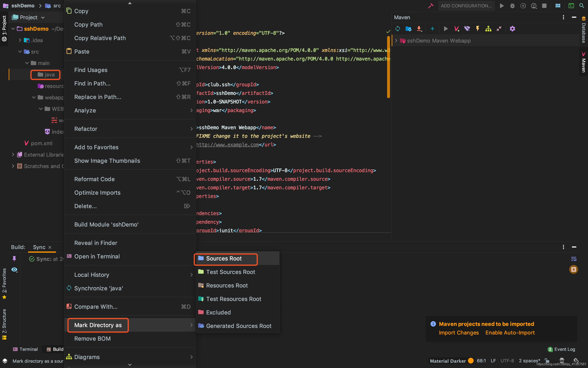This screenshot has height=368, width=588.
Task: Click tool windows quick-access icon bottom-left
Action: point(5,361)
